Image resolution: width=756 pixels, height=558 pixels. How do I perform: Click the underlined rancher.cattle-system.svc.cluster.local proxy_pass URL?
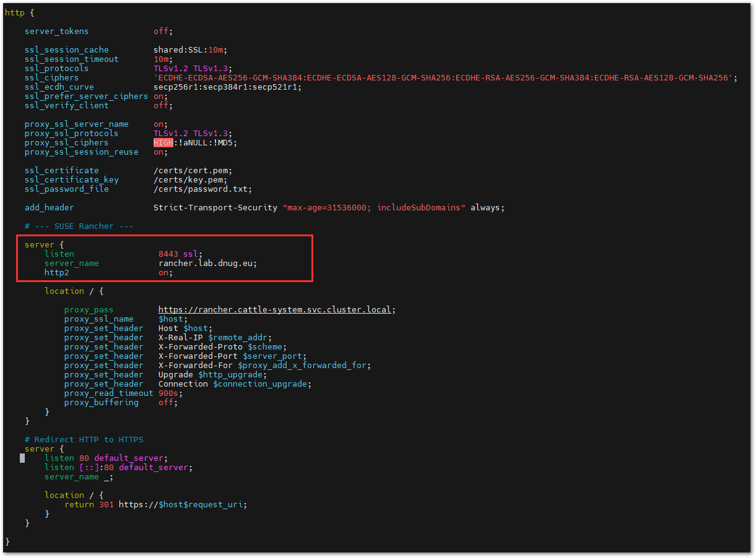276,309
